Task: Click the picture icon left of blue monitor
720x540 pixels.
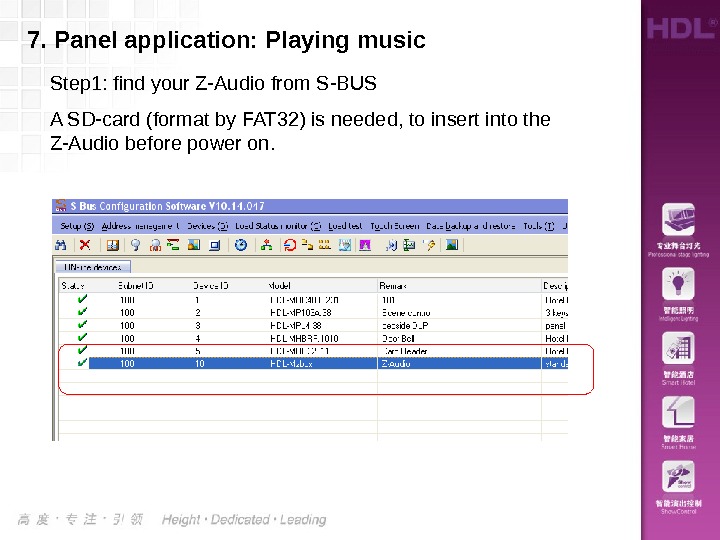Action: click(194, 245)
